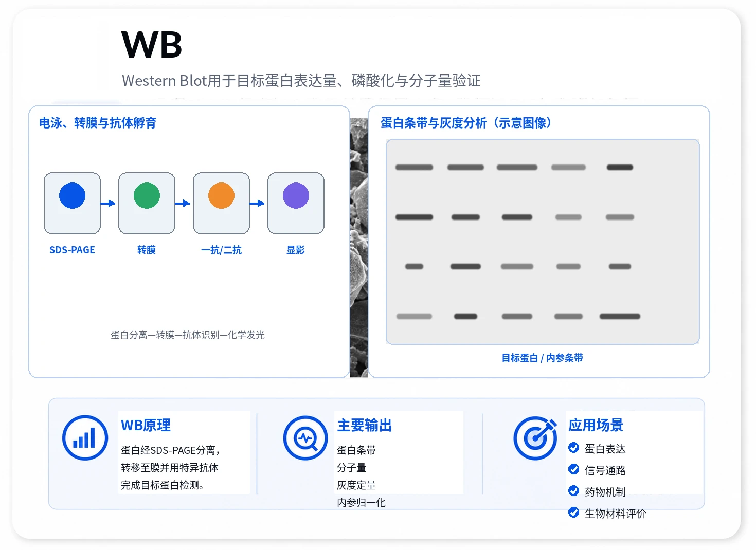The image size is (756, 550).
Task: Click the 药物机制 application item text
Action: coord(605,492)
